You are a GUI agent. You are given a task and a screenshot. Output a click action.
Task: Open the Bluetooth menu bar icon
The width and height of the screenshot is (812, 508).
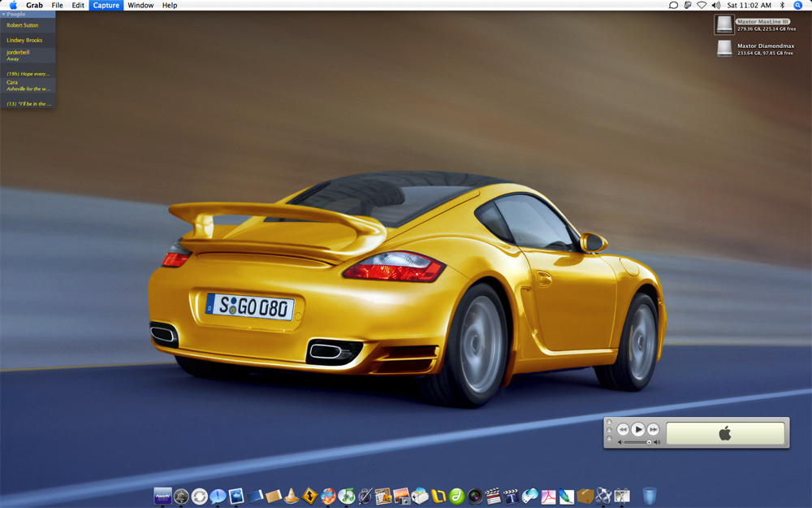783,5
